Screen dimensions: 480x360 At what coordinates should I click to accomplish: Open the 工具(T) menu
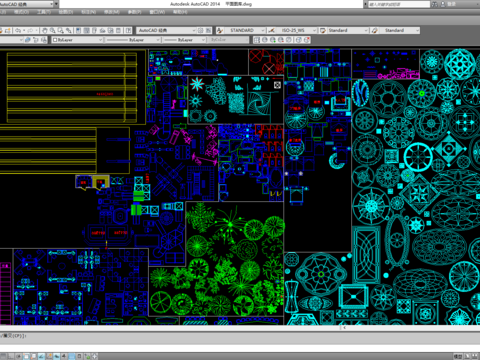[x=44, y=12]
